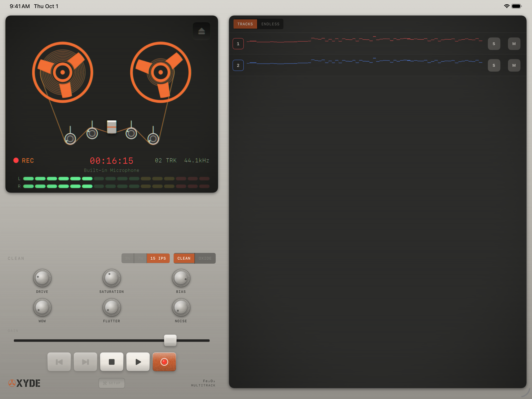
Task: Solo track 2
Action: [494, 65]
